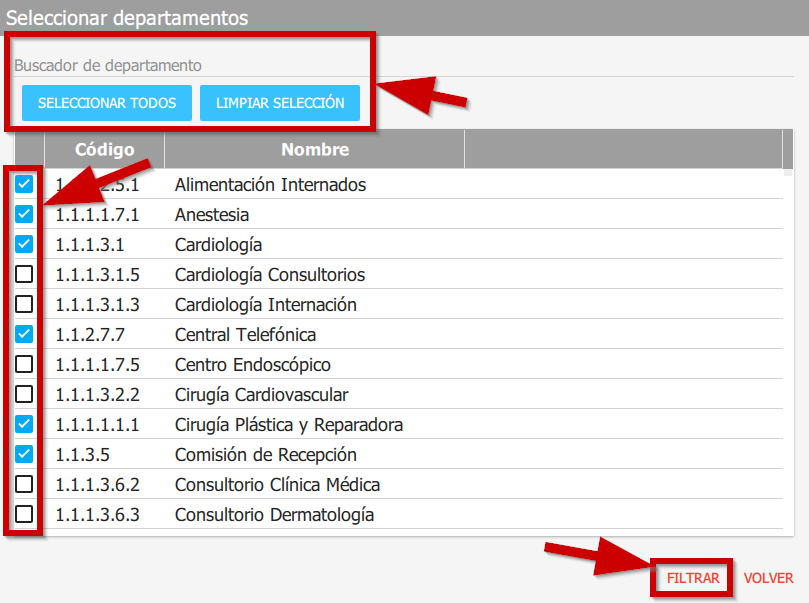Focus the Buscador de departamento search field
Viewport: 809px width, 603px height.
pyautogui.click(x=190, y=66)
